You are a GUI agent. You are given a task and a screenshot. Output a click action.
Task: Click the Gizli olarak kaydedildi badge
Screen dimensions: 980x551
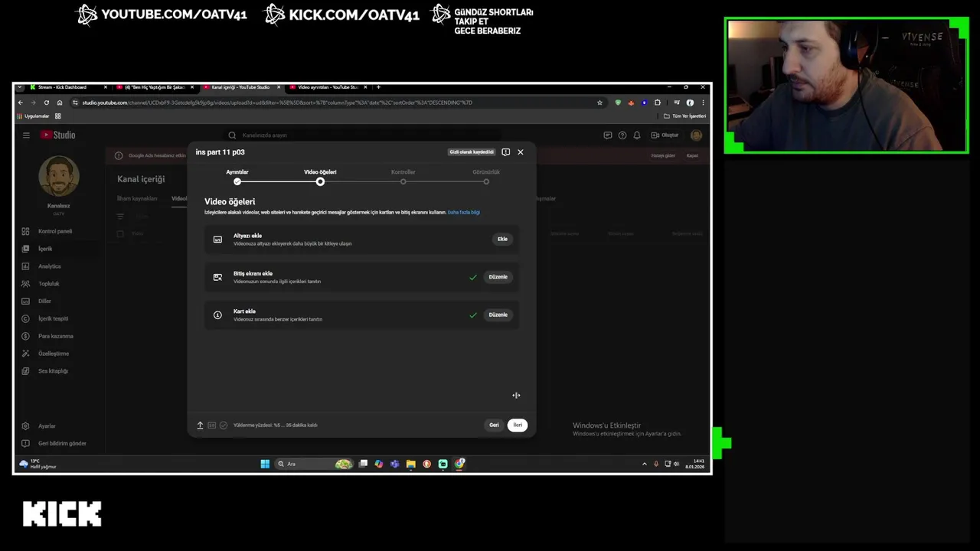[472, 152]
